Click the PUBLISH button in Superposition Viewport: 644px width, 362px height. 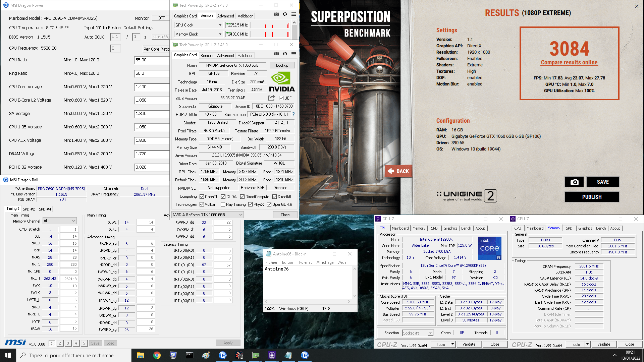coord(592,197)
